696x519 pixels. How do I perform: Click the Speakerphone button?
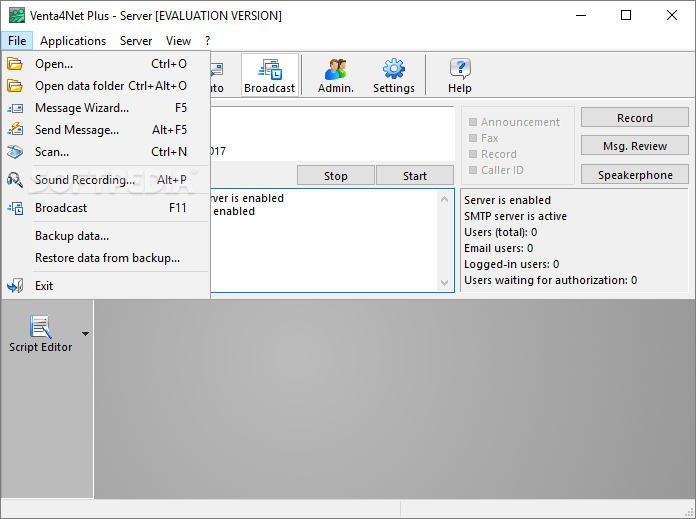635,175
